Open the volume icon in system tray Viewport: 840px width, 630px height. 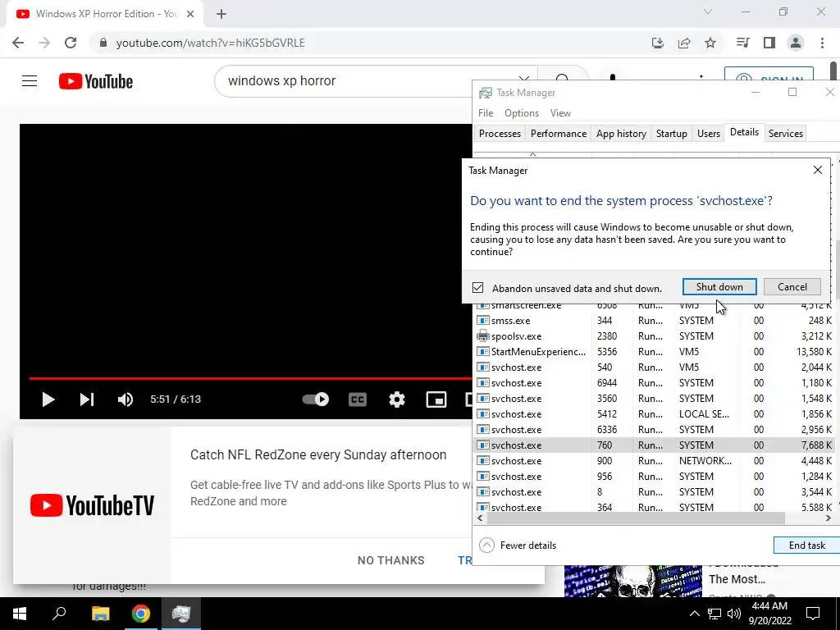tap(734, 614)
